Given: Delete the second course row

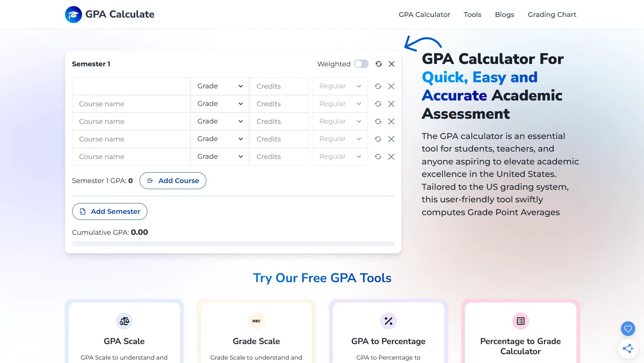Looking at the screenshot, I should pyautogui.click(x=391, y=104).
